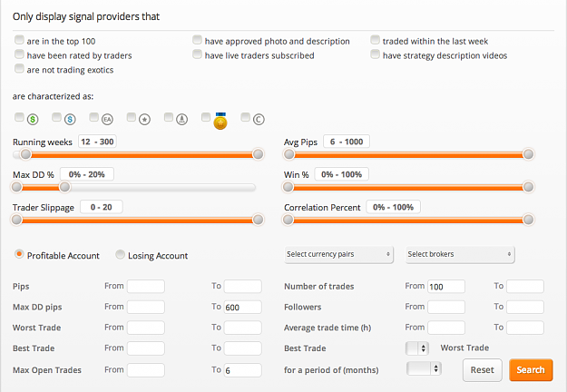Click the rocket characterization icon
Screen dimensions: 567x392
pyautogui.click(x=181, y=119)
